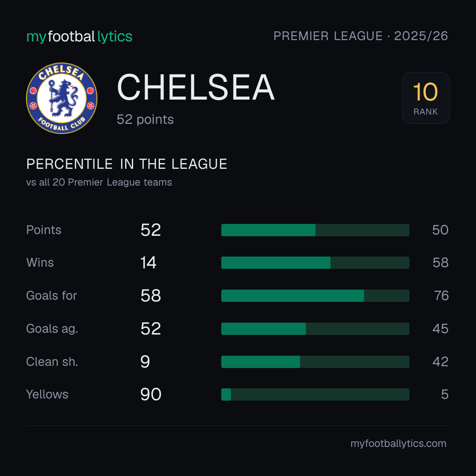This screenshot has width=476, height=476.
Task: Click the Wins percentile bar
Action: click(315, 263)
